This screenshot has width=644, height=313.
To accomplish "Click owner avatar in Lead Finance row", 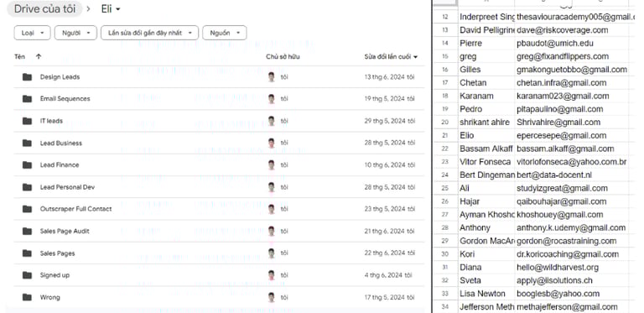I will pyautogui.click(x=271, y=164).
